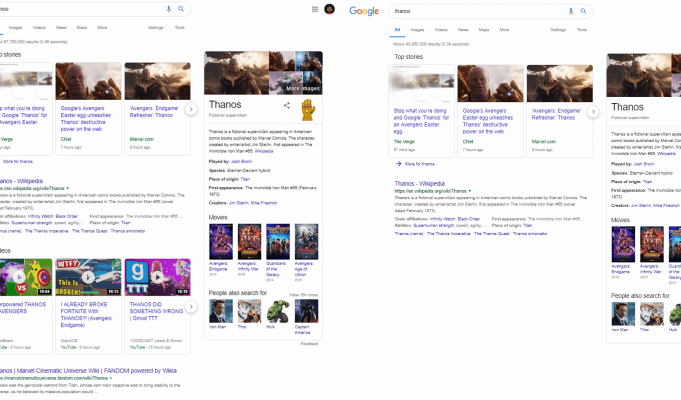The height and width of the screenshot is (400, 681).
Task: Click the Google logo on right page
Action: (x=364, y=11)
